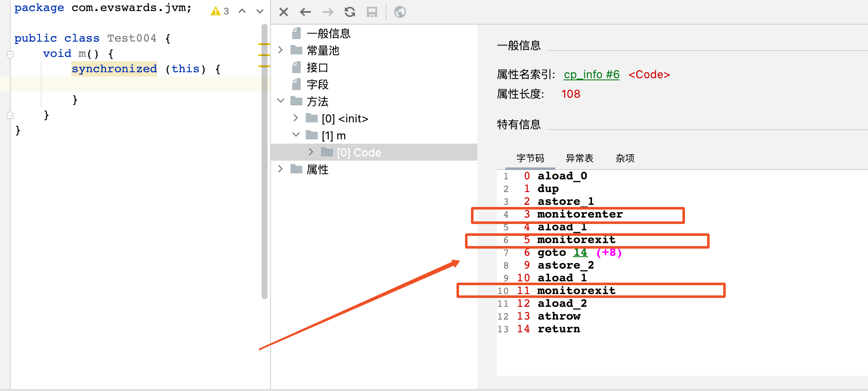Go back with the left arrow icon
Viewport: 868px width, 391px height.
[x=305, y=12]
